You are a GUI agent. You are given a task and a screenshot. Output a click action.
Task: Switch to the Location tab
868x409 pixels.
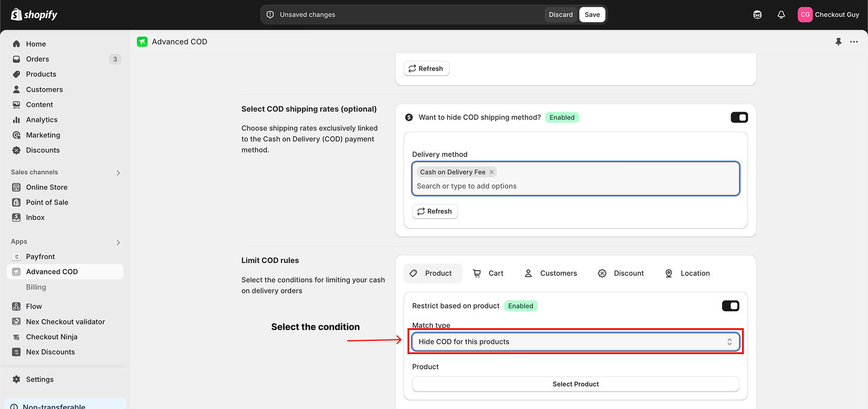tap(687, 273)
